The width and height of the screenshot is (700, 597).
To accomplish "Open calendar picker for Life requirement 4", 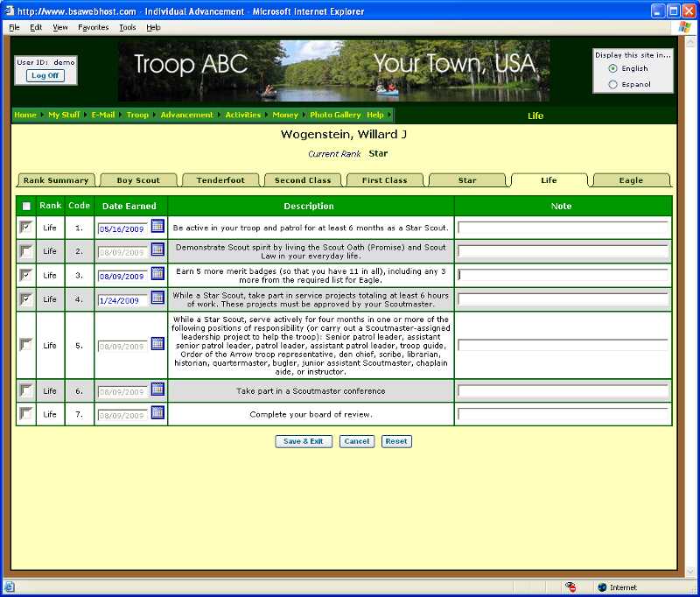I will click(x=157, y=298).
